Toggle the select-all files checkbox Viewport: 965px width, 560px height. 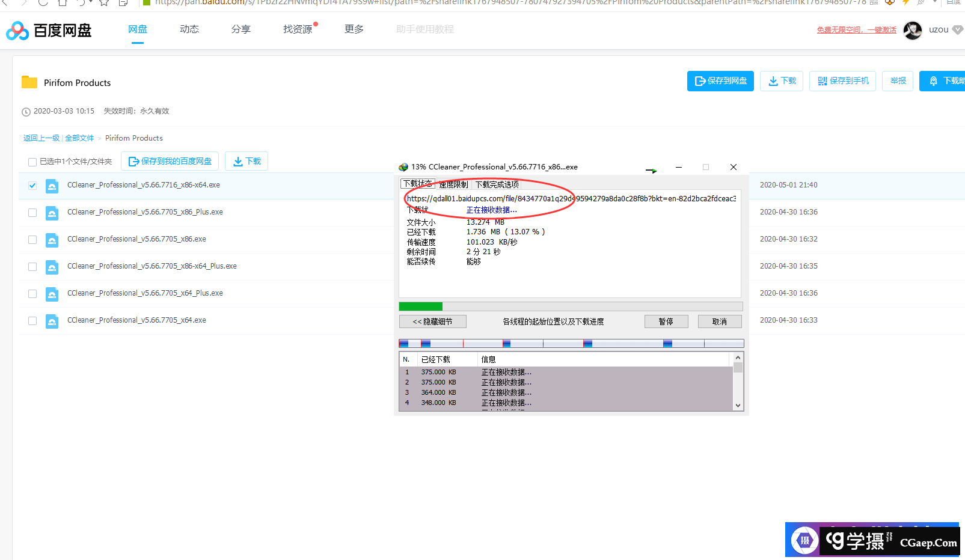click(32, 162)
